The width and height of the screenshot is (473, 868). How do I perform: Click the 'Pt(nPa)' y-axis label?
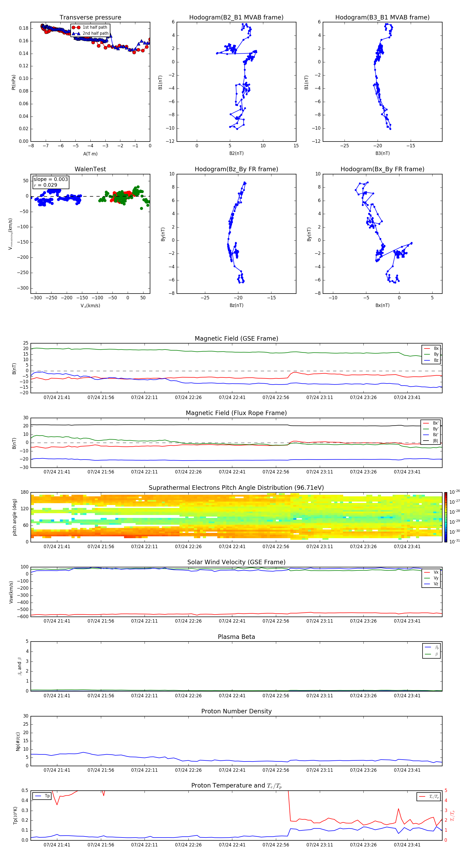[x=14, y=82]
